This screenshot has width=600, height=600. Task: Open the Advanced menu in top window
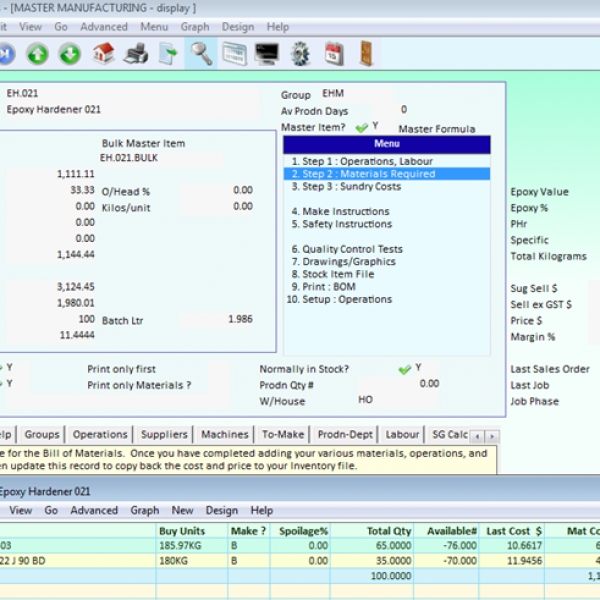[x=104, y=27]
